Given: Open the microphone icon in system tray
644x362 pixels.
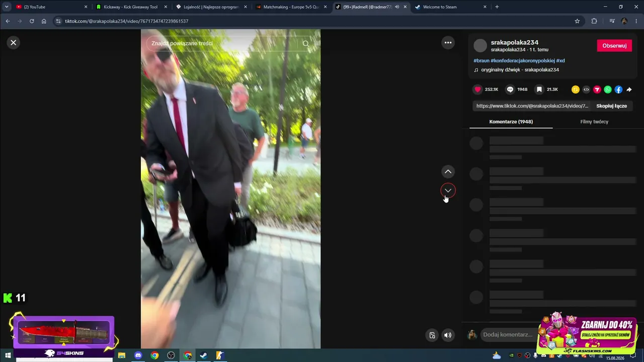Looking at the screenshot, I should pyautogui.click(x=535, y=355).
